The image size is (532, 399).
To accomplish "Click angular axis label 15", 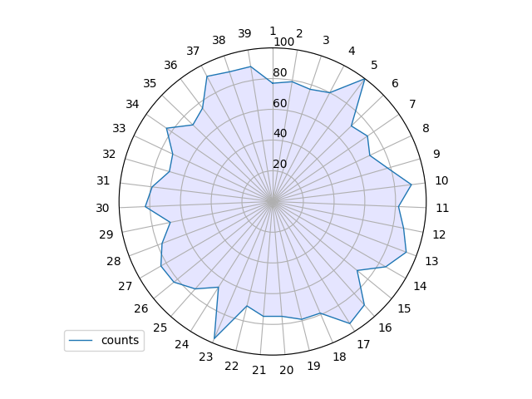I will click(404, 308).
